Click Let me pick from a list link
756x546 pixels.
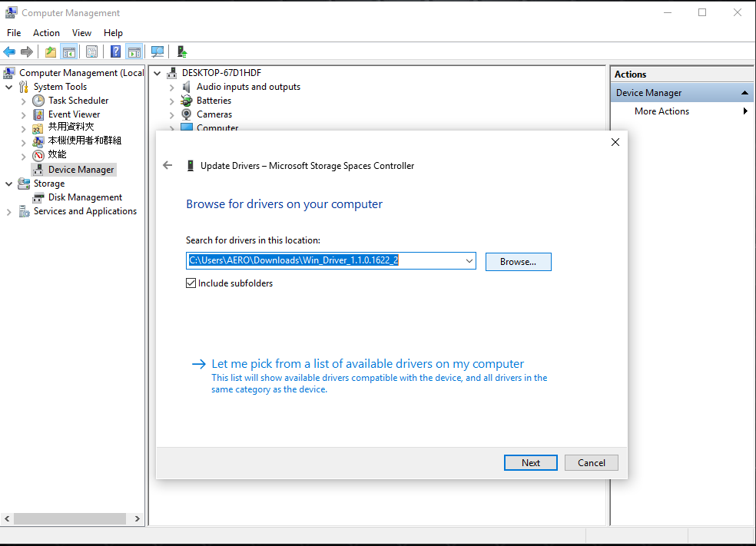367,364
